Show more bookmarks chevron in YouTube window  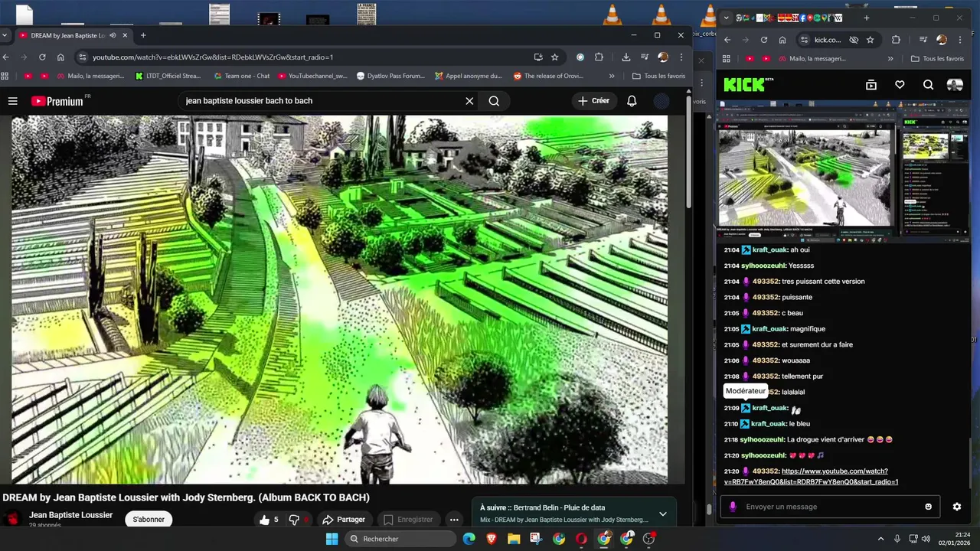pos(612,76)
